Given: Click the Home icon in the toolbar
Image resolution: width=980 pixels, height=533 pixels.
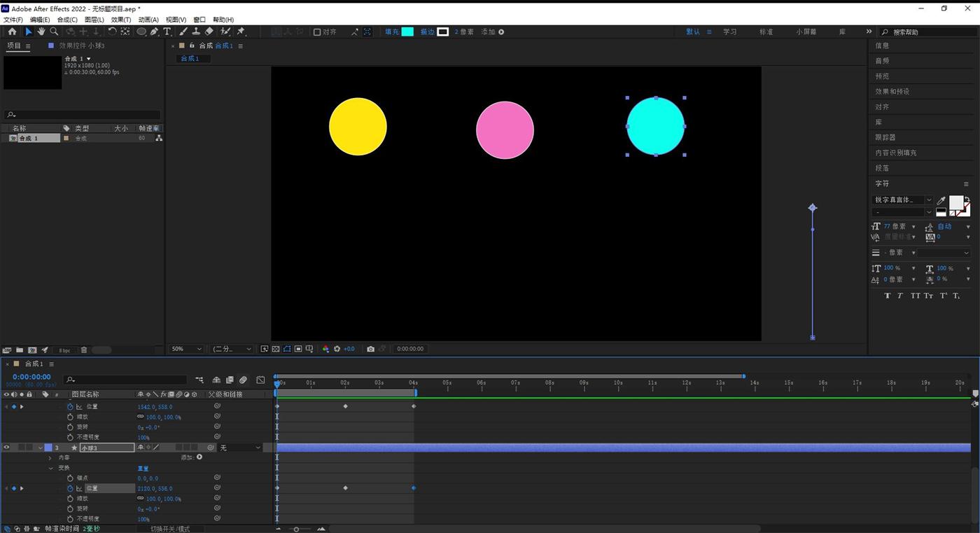Looking at the screenshot, I should [12, 32].
